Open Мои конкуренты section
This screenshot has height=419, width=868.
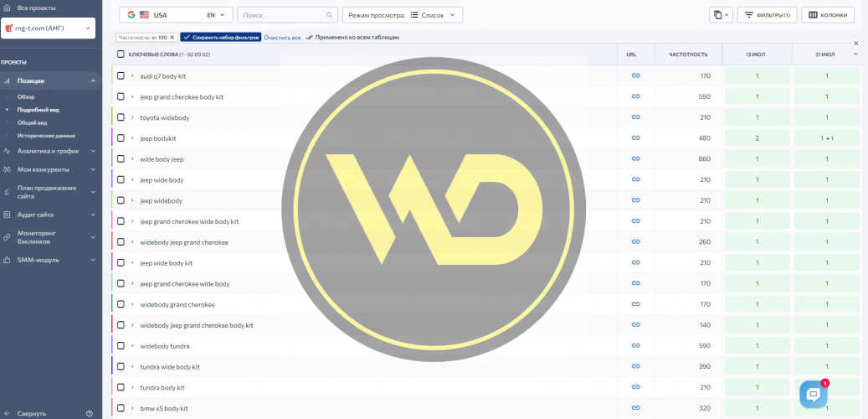(x=44, y=169)
